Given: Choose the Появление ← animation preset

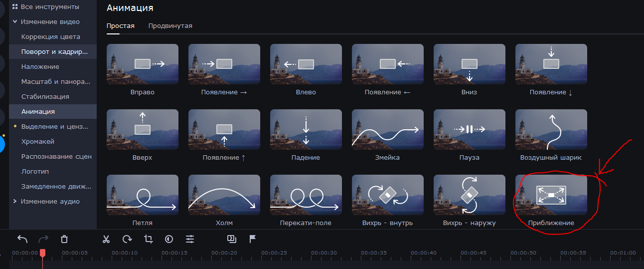Looking at the screenshot, I should [x=388, y=64].
